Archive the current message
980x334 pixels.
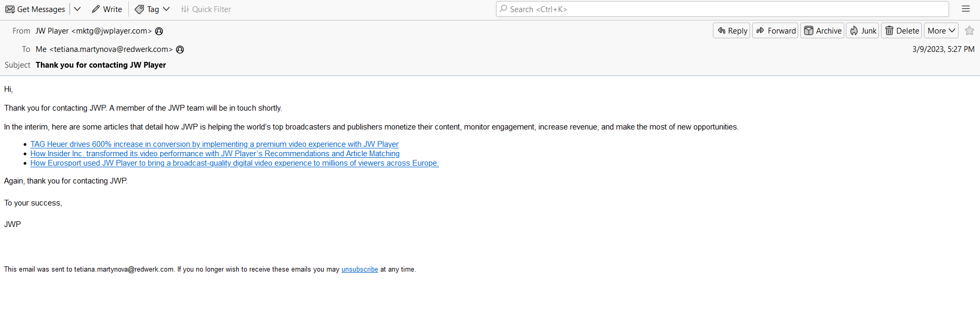pos(822,31)
